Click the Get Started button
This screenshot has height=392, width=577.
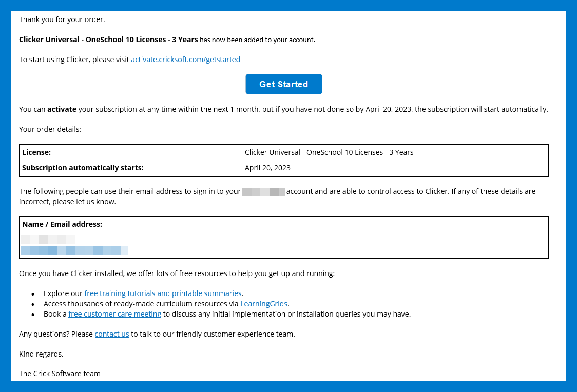point(283,84)
